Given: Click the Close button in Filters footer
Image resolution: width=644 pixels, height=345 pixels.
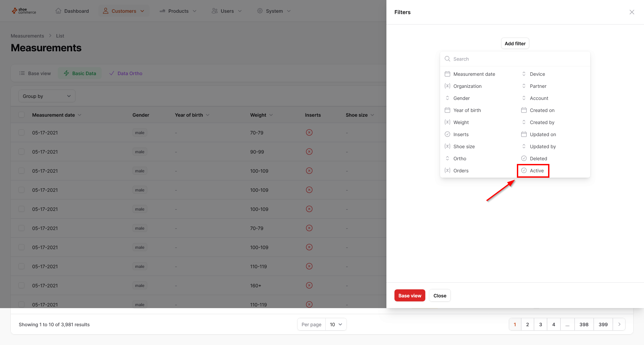Looking at the screenshot, I should pyautogui.click(x=440, y=295).
